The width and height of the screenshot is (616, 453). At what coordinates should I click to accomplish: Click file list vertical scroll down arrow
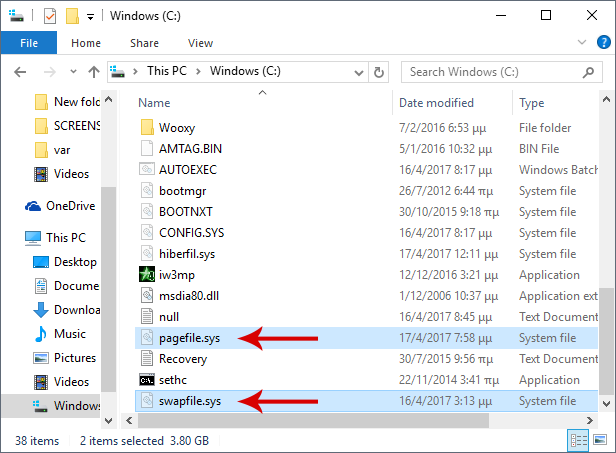pos(606,403)
